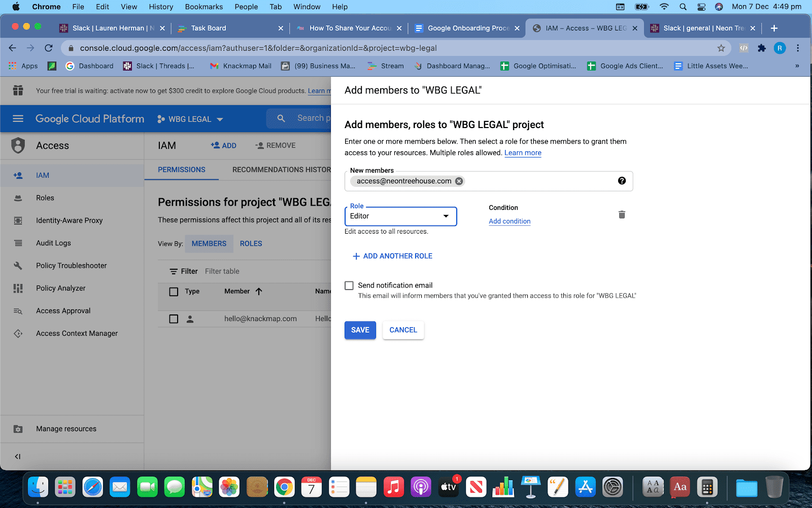The width and height of the screenshot is (812, 508).
Task: Open the Add condition link
Action: (x=510, y=221)
